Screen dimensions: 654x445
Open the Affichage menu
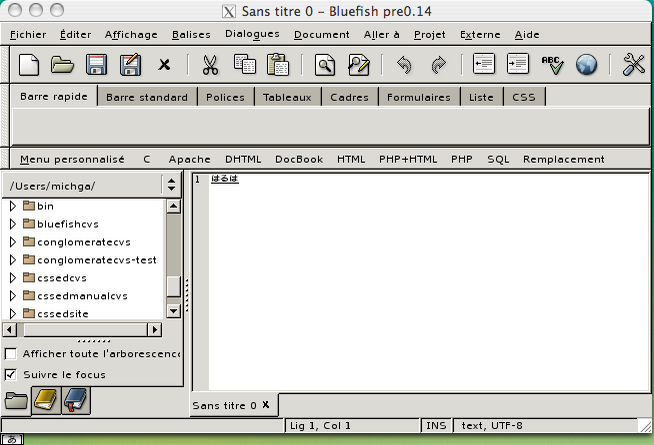point(131,35)
